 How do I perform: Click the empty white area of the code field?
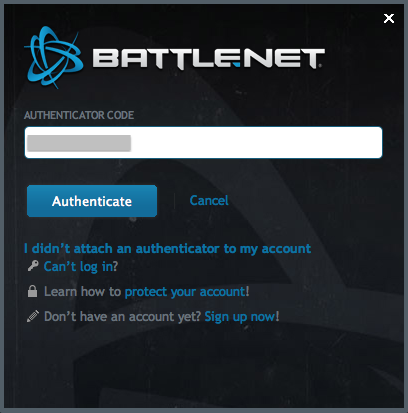pyautogui.click(x=257, y=143)
